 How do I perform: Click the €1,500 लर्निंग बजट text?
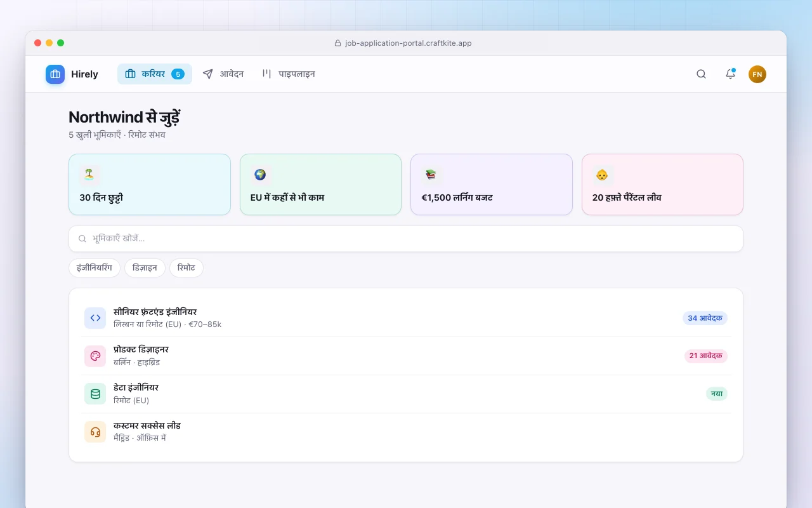click(457, 197)
